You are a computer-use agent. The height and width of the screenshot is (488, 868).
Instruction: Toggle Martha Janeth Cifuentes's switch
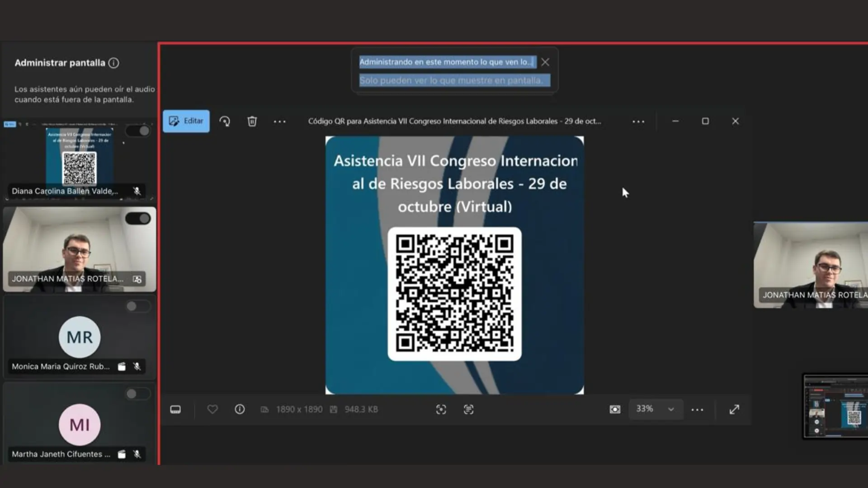[x=137, y=394]
